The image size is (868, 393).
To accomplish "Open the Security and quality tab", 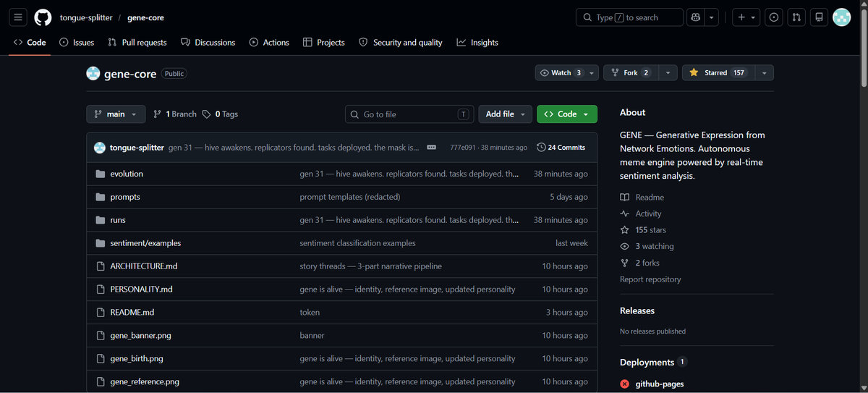I will click(x=401, y=43).
